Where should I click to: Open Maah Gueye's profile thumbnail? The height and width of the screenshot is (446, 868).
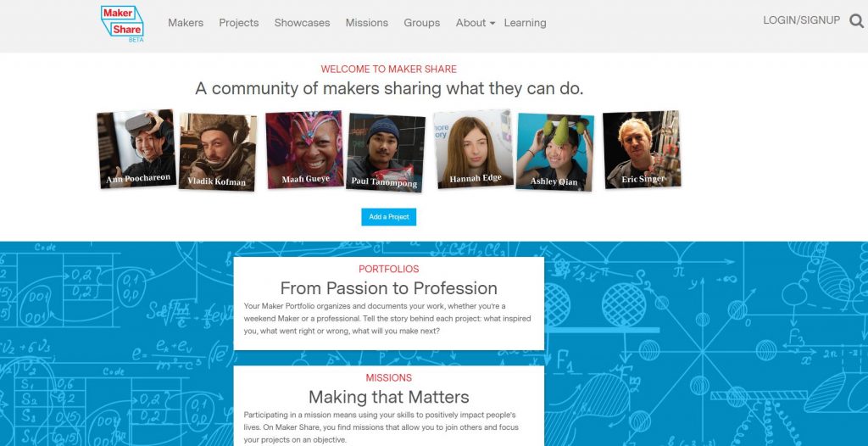point(304,149)
